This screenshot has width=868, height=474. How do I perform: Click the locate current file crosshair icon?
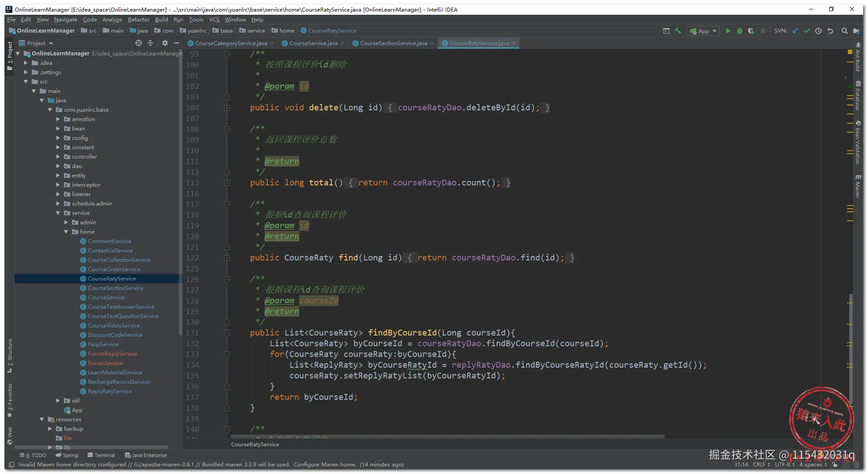(x=139, y=43)
